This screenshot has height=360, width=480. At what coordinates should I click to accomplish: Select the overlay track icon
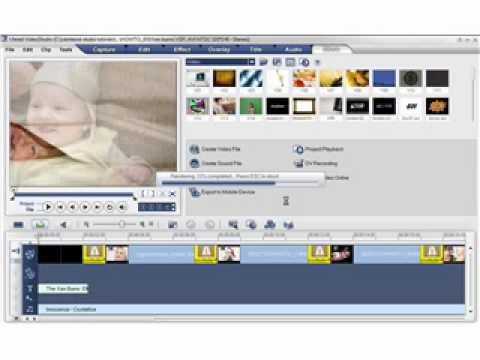point(30,273)
